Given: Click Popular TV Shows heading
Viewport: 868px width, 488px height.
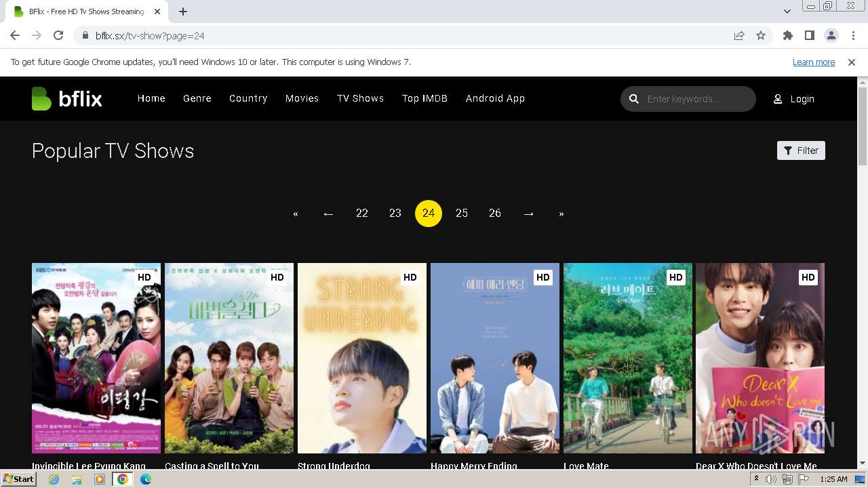Looking at the screenshot, I should 113,150.
